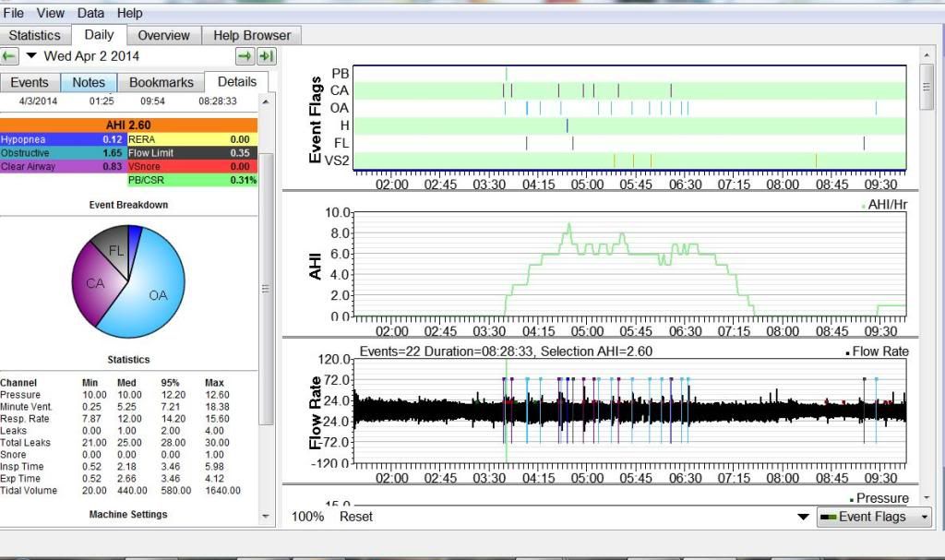The height and width of the screenshot is (560, 945).
Task: Go to previous day with left green arrow
Action: coord(9,56)
